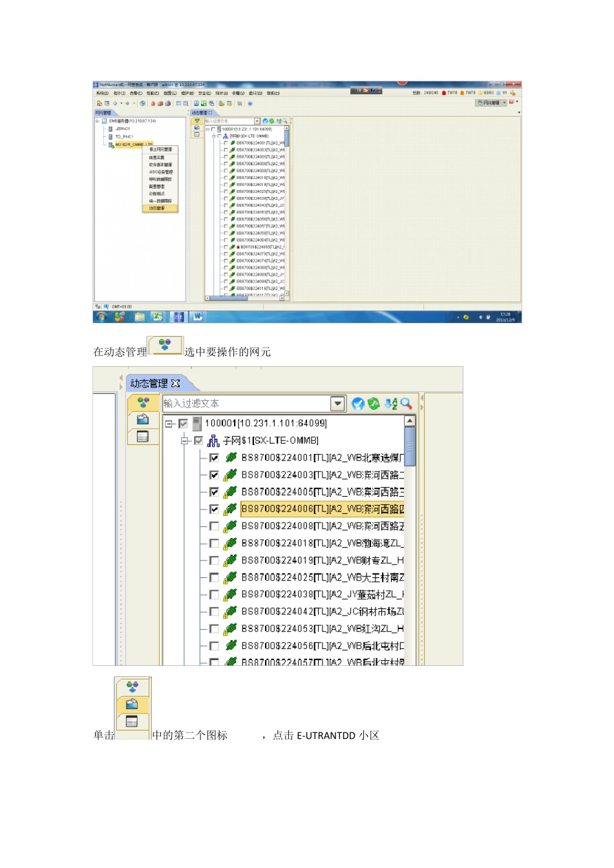Click vertical scrollbar thumb in enlarged tree panel

[410, 446]
